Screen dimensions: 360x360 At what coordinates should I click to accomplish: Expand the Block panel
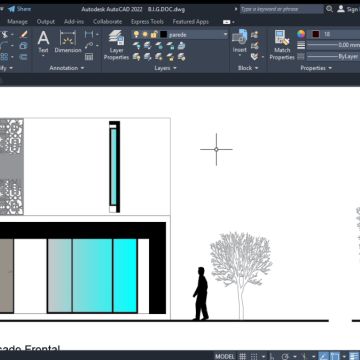(x=248, y=68)
